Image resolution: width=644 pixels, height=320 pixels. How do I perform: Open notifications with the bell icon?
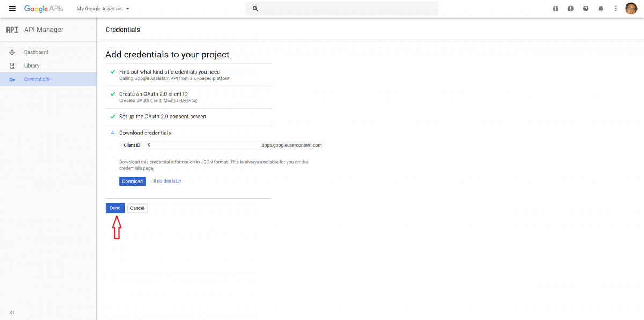[601, 8]
